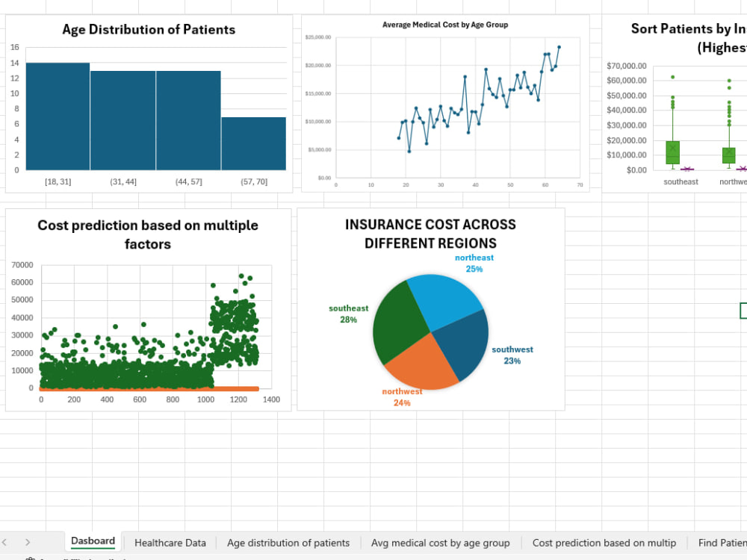Open Cost prediction based on multip tab
This screenshot has width=747, height=560.
[604, 543]
